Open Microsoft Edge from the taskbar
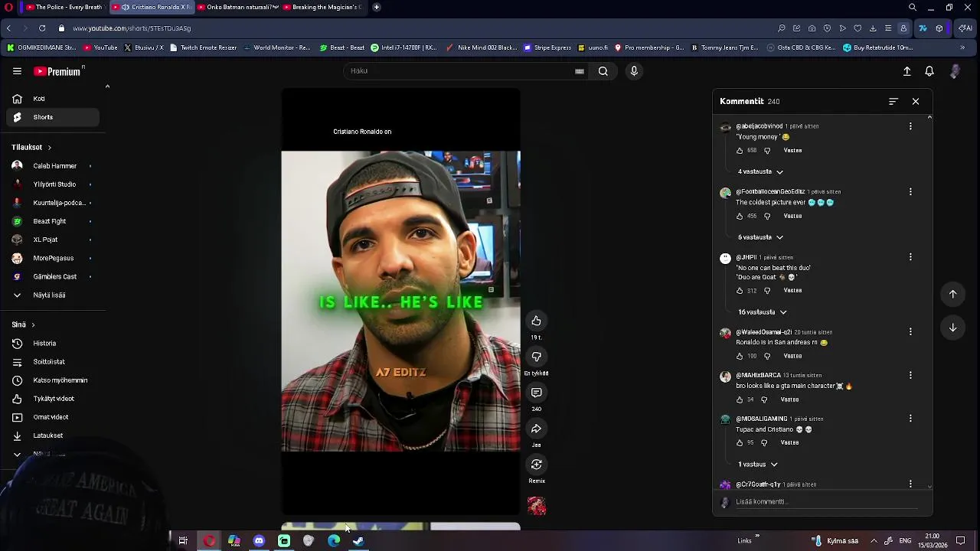980x551 pixels. click(x=334, y=541)
